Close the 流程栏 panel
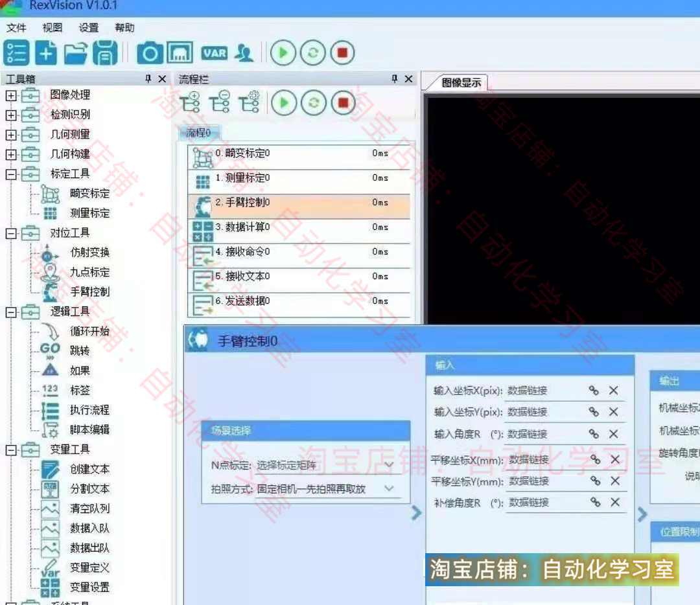This screenshot has width=700, height=605. (408, 78)
